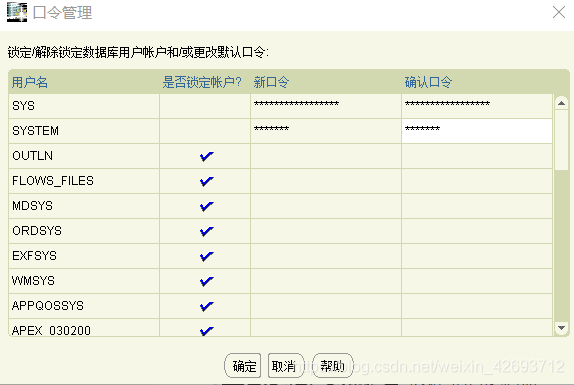The image size is (574, 385).
Task: Click 确认口令 field for MDSYS
Action: pyautogui.click(x=477, y=206)
